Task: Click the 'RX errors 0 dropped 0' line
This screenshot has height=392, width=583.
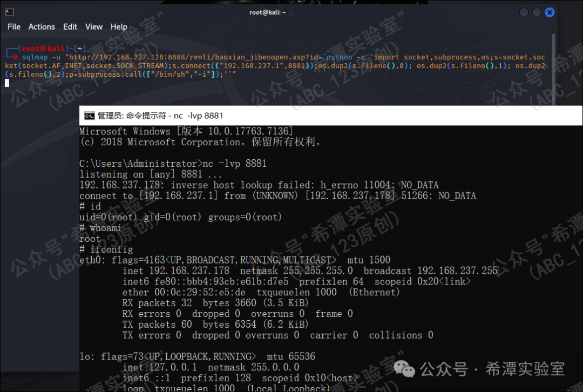Action: tap(238, 314)
